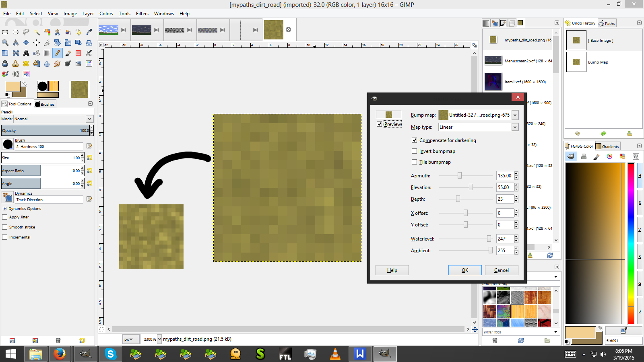Enable the Tile bumpmap option
The image size is (644, 362).
pyautogui.click(x=414, y=162)
